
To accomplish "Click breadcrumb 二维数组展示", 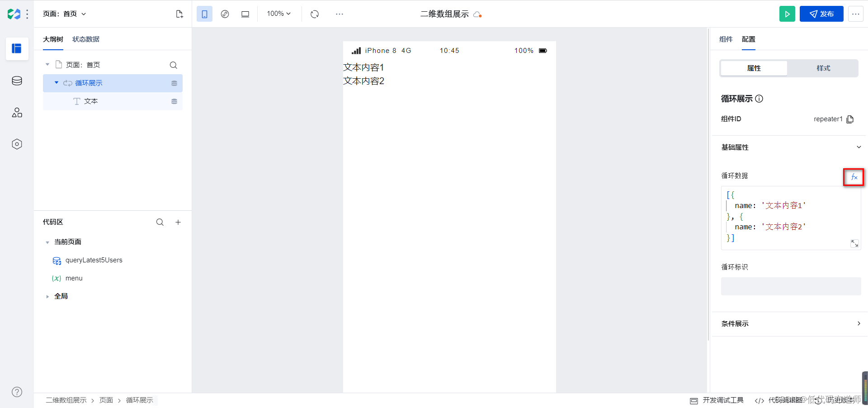I will [66, 400].
